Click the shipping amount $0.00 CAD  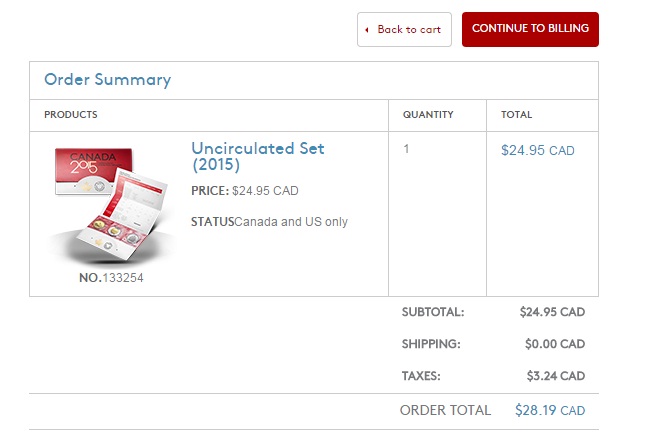(555, 344)
